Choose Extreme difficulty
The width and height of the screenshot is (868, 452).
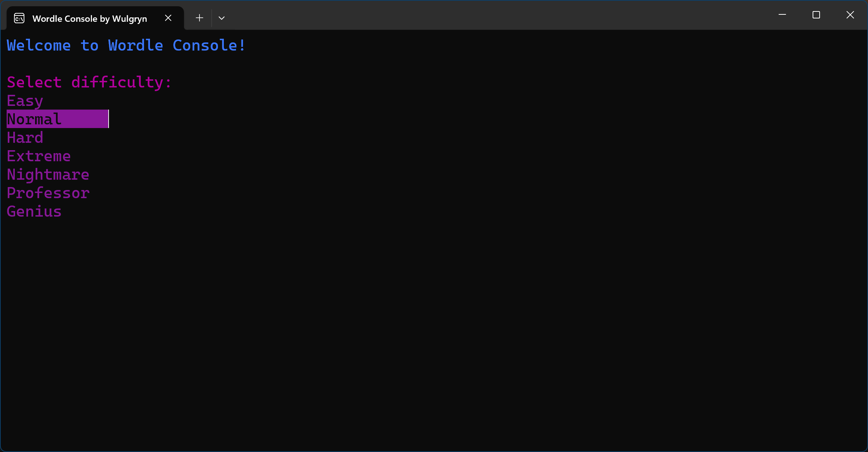pyautogui.click(x=39, y=156)
